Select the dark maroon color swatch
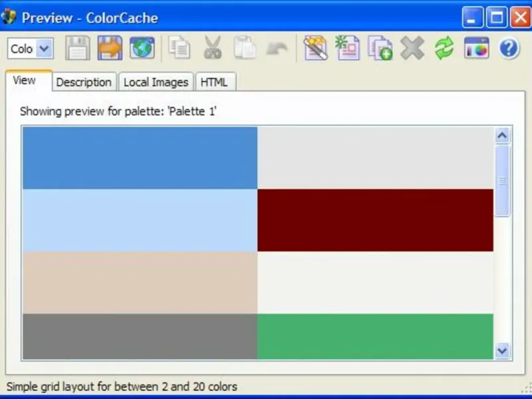532x399 pixels. pos(375,220)
